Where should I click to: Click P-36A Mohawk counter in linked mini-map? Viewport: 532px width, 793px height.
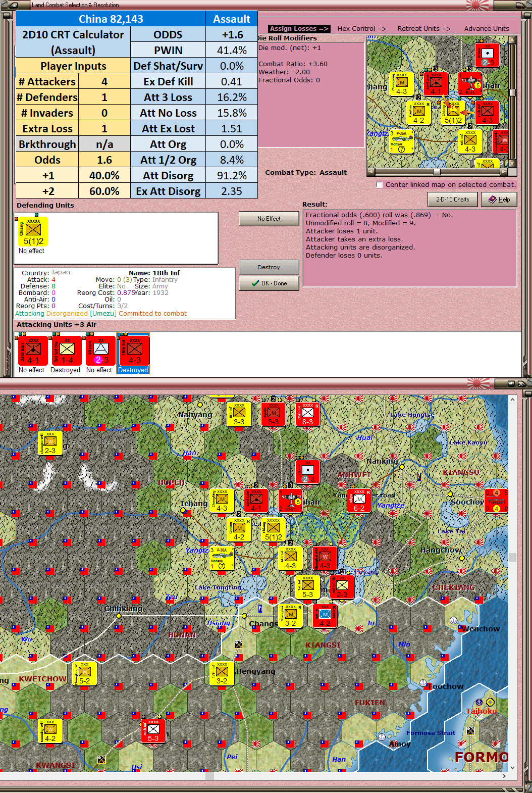tap(402, 142)
